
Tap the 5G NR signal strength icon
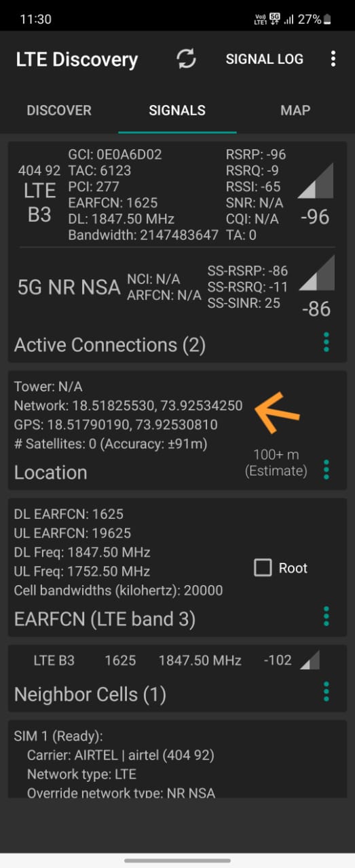pyautogui.click(x=316, y=274)
